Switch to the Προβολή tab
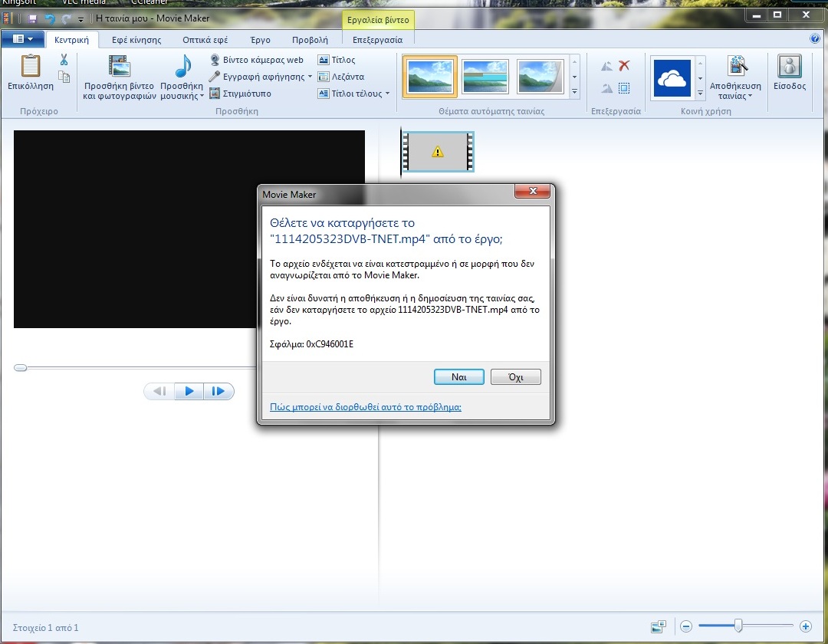 point(310,40)
